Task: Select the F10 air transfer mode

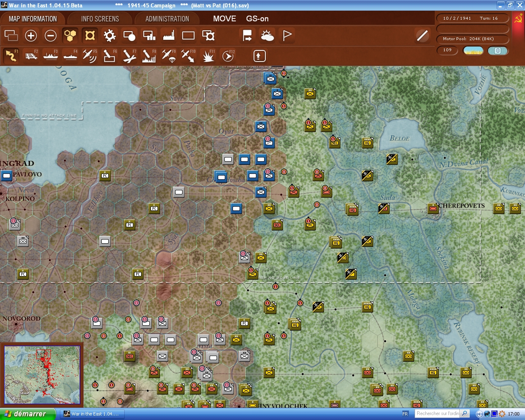Action: pos(188,55)
